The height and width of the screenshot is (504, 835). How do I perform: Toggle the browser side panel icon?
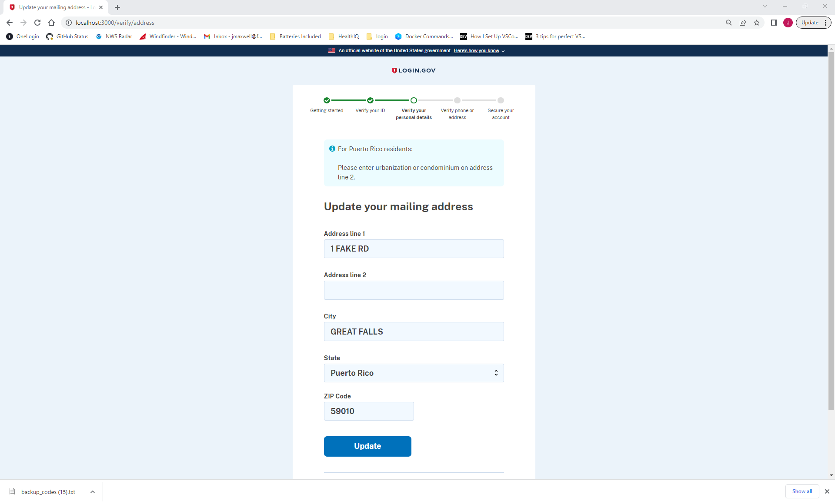point(774,23)
